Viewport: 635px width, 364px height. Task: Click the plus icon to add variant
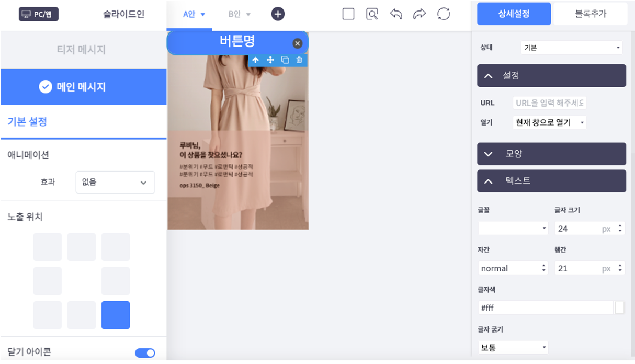278,14
